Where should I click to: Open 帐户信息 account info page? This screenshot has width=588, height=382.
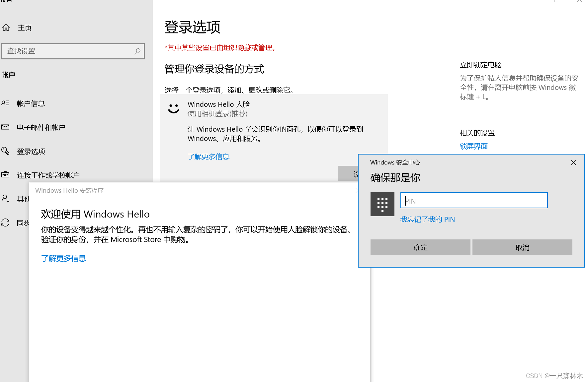pyautogui.click(x=31, y=103)
